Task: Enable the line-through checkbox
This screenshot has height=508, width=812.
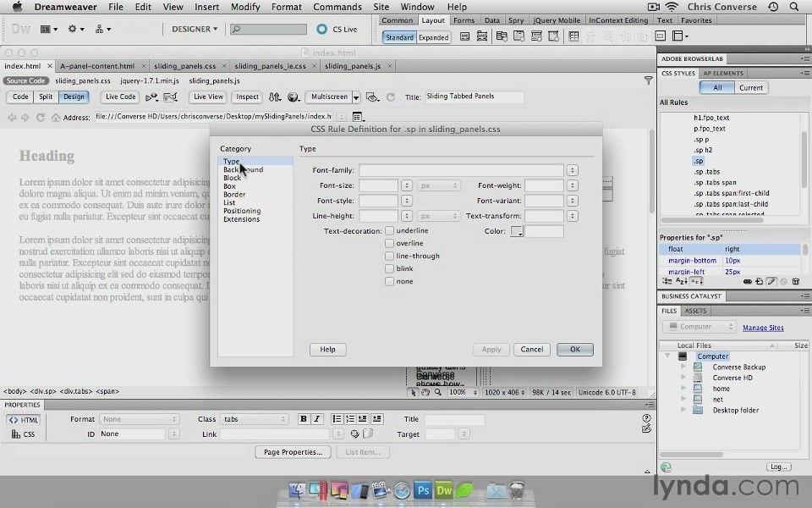Action: (389, 256)
